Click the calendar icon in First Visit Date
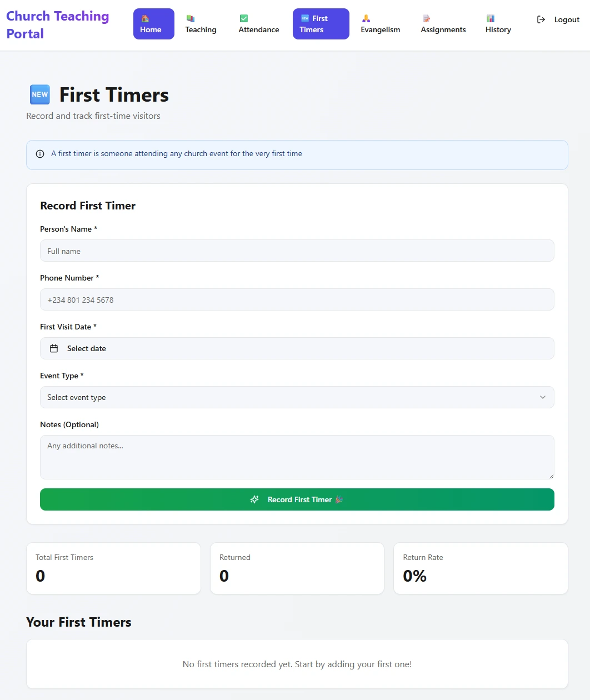Viewport: 590px width, 700px height. (x=54, y=348)
